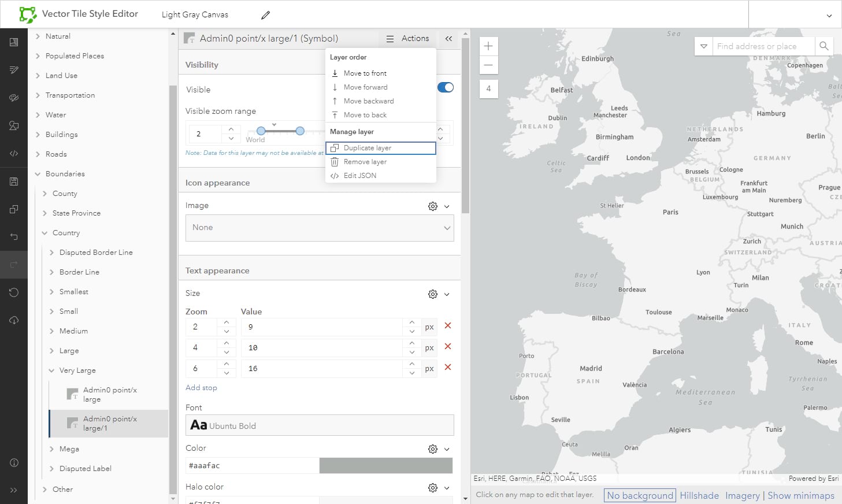Open the Image dropdown set to None
This screenshot has width=842, height=504.
pos(320,228)
